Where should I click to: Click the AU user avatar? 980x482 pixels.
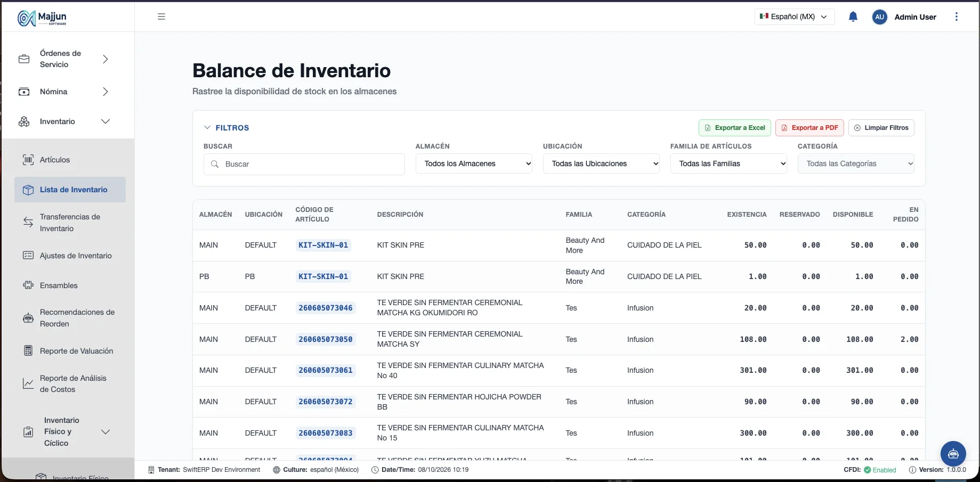(879, 17)
